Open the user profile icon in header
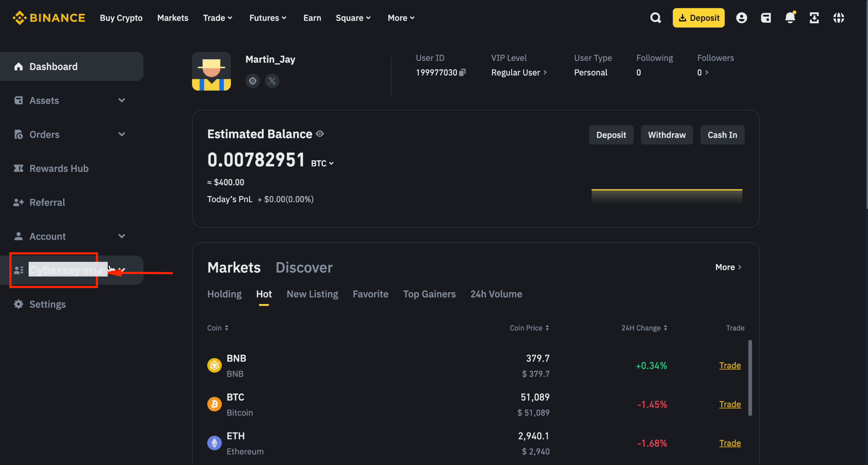The width and height of the screenshot is (868, 465). pos(741,18)
